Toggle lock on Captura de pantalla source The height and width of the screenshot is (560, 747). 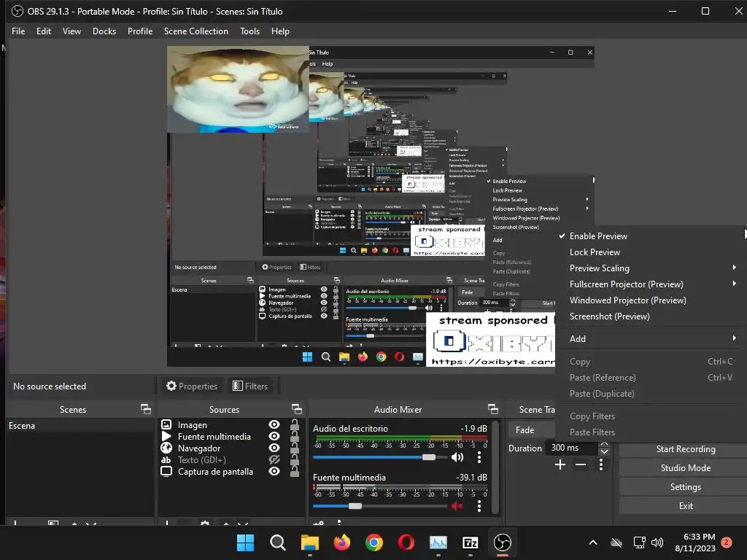tap(295, 472)
